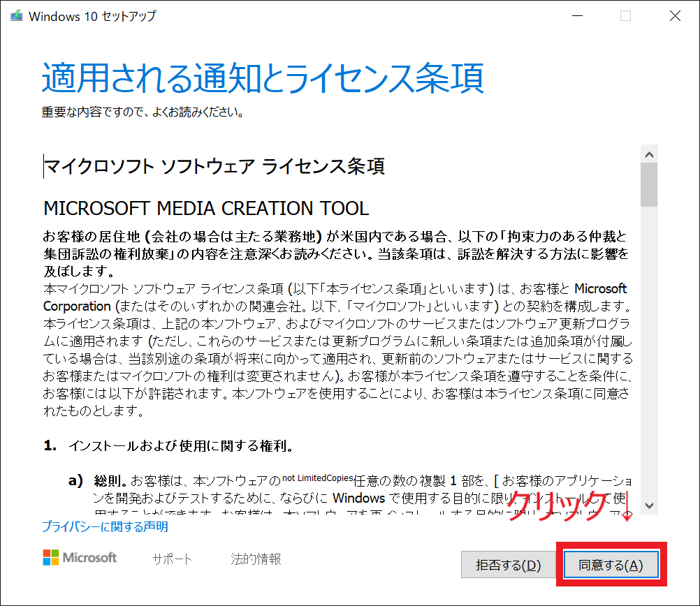Click the page title 適用される通知とライセンス条項
700x606 pixels.
click(263, 77)
